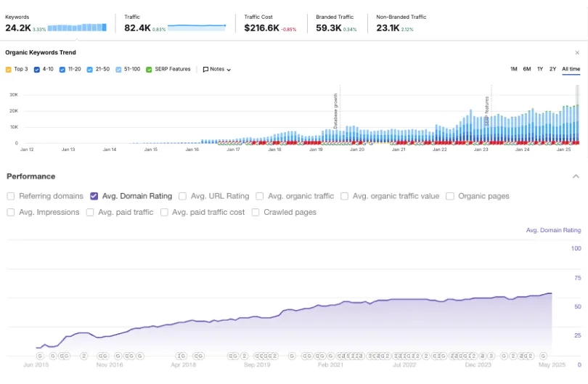Enable Avg. paid traffic cost checkbox
The image size is (588, 384).
coord(164,212)
